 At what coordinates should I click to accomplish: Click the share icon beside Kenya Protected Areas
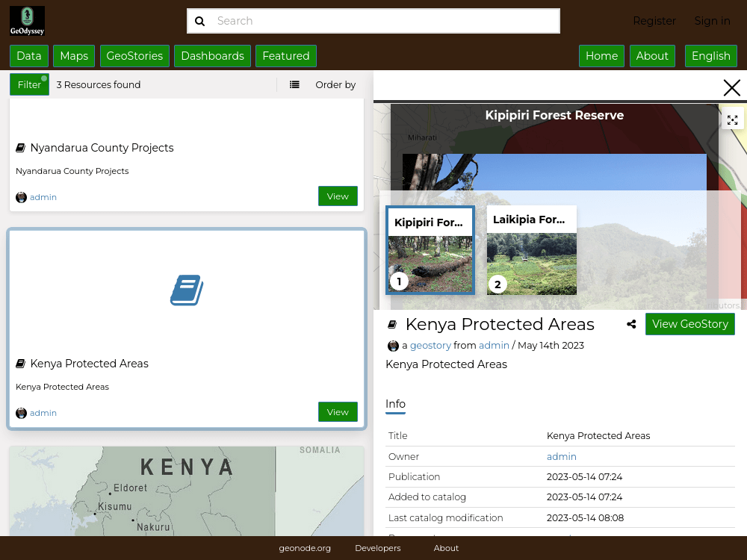click(x=631, y=324)
